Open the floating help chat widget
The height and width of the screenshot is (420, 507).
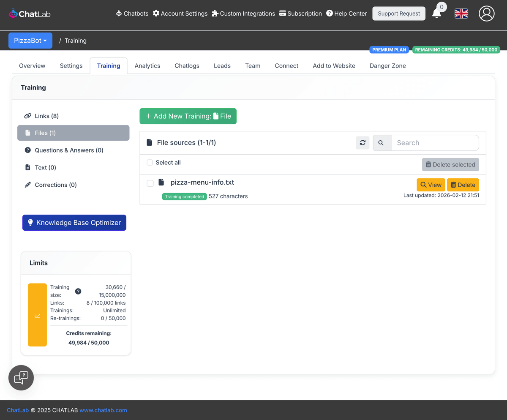21,377
